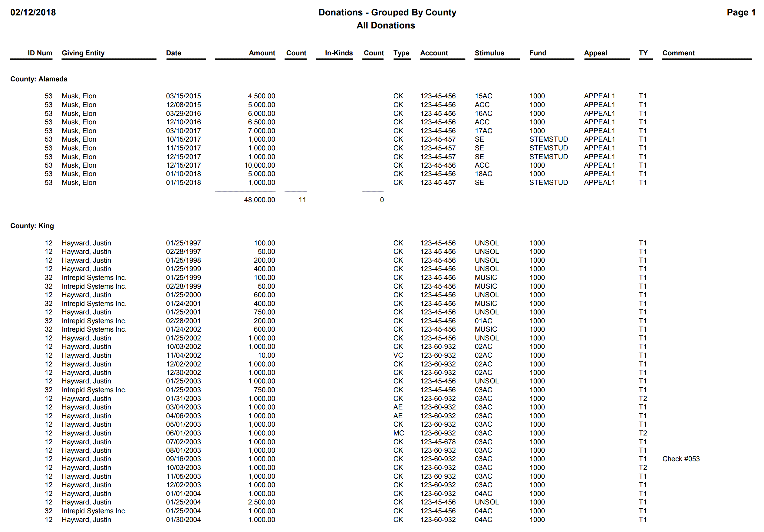The height and width of the screenshot is (532, 764).
Task: Click the All Donations subtitle
Action: point(386,26)
